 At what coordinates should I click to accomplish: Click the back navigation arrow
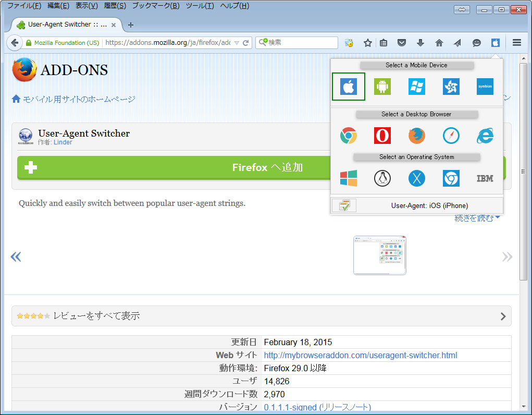point(15,43)
